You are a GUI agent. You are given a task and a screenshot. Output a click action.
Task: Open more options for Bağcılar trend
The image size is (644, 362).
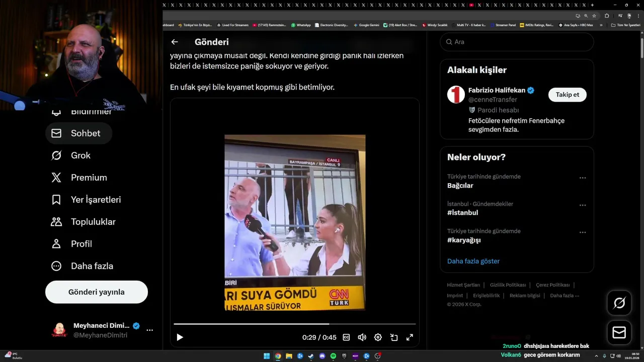pos(583,178)
